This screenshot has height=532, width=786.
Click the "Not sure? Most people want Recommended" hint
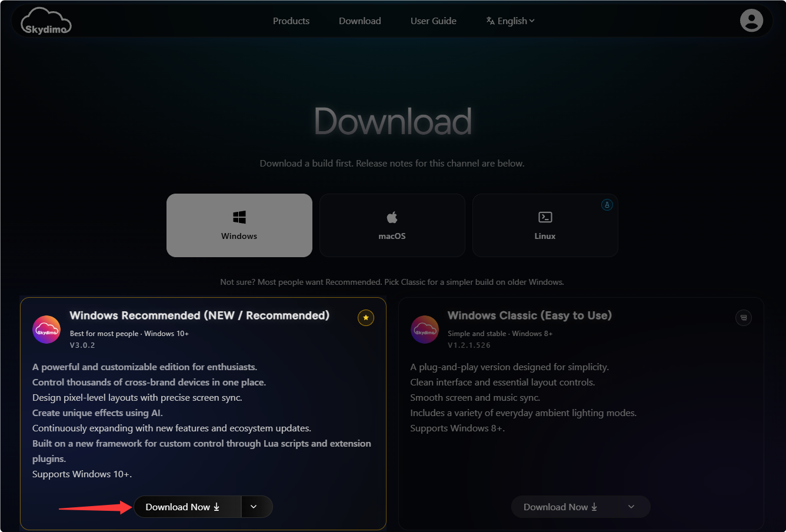click(392, 282)
